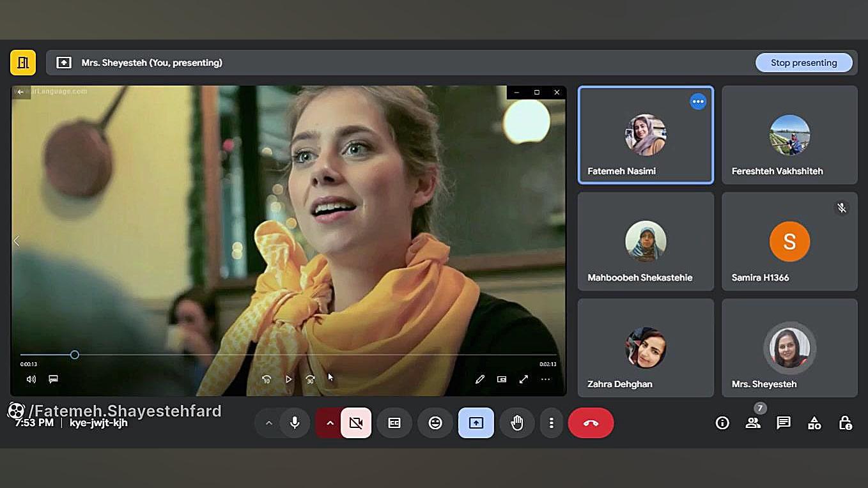Open the meeting more options menu
The image size is (868, 488).
(x=551, y=423)
